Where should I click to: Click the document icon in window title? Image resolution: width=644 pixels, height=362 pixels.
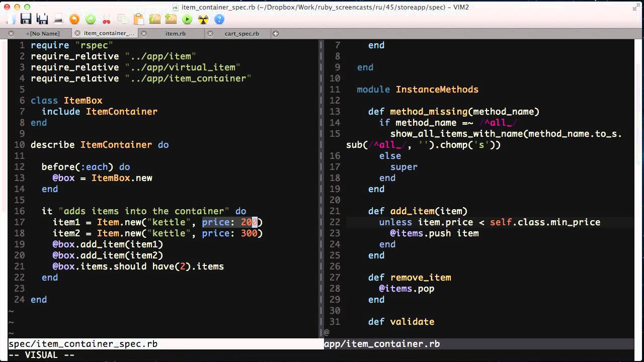(x=176, y=7)
